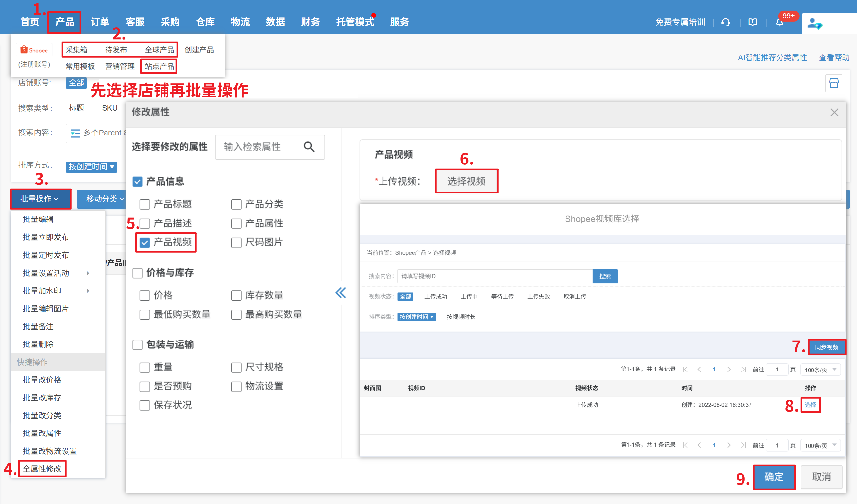
Task: Click the store icon button at top right
Action: pyautogui.click(x=834, y=83)
